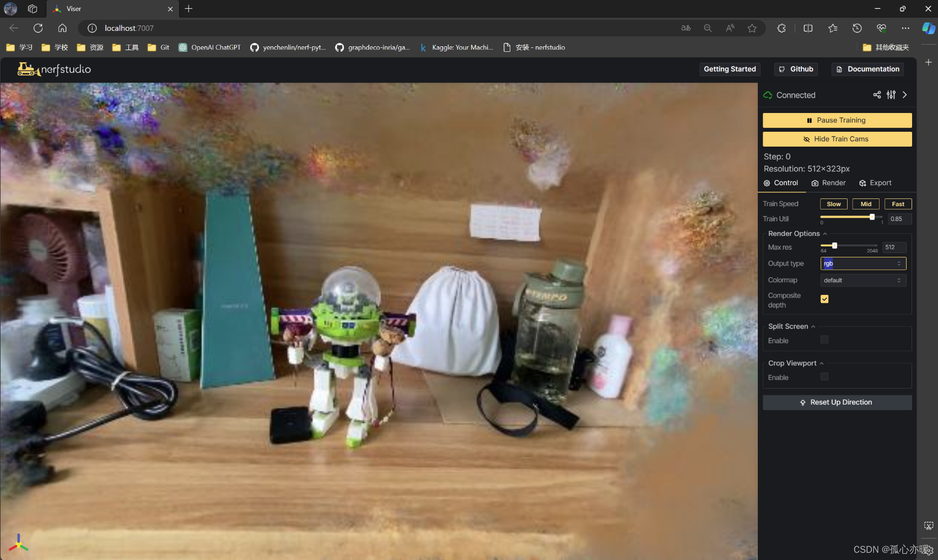Set train speed to Mid
938x560 pixels.
[866, 204]
